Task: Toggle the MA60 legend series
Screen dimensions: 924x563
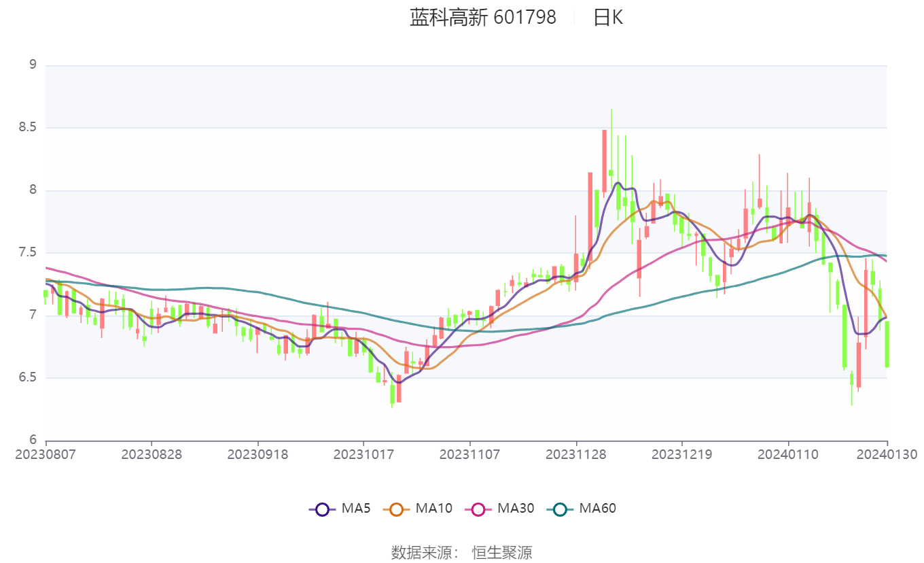Action: (x=581, y=509)
